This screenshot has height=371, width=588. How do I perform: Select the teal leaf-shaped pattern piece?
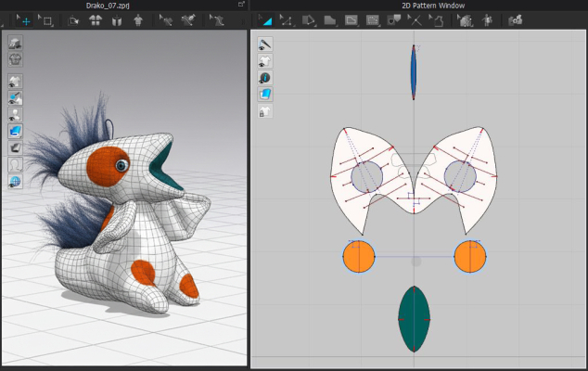pos(414,319)
